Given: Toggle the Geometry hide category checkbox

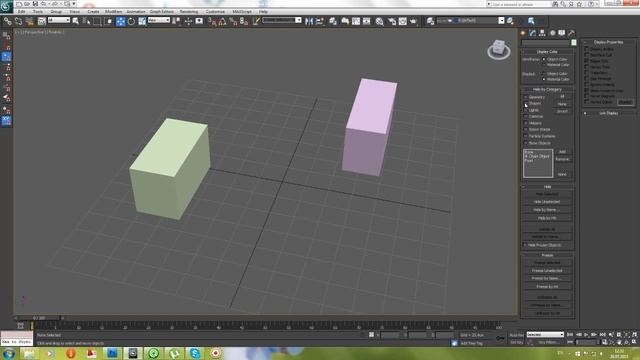Looking at the screenshot, I should coord(526,97).
